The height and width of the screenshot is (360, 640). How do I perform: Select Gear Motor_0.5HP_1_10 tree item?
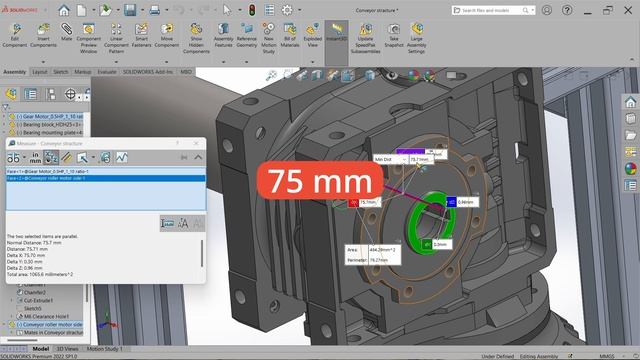pos(49,117)
